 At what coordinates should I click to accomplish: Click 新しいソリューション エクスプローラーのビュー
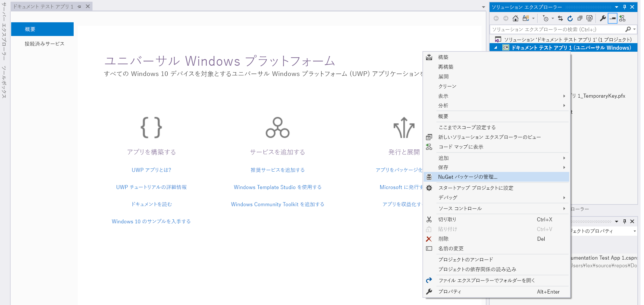click(496, 137)
